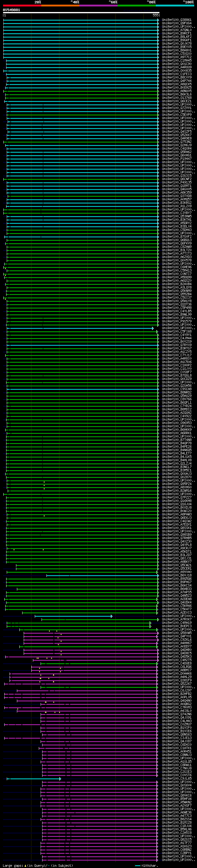The width and height of the screenshot is (197, 868).
Task: Select the UniRef100_Q5Z267 hit label
Action: tap(177, 684)
